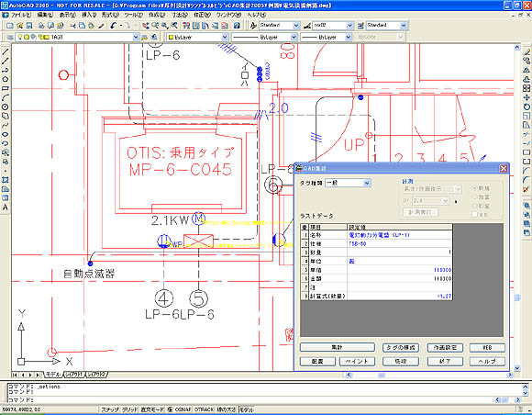Open the Standard table style dropdown
532x415 pixels.
(403, 26)
